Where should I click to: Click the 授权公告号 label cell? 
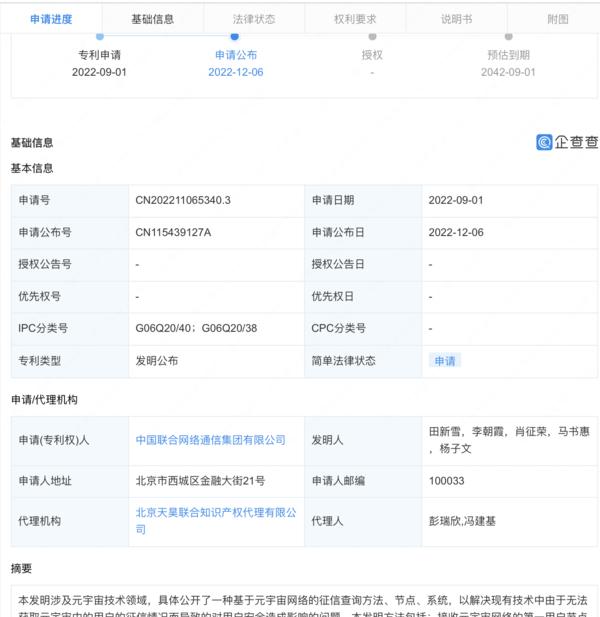(70, 264)
